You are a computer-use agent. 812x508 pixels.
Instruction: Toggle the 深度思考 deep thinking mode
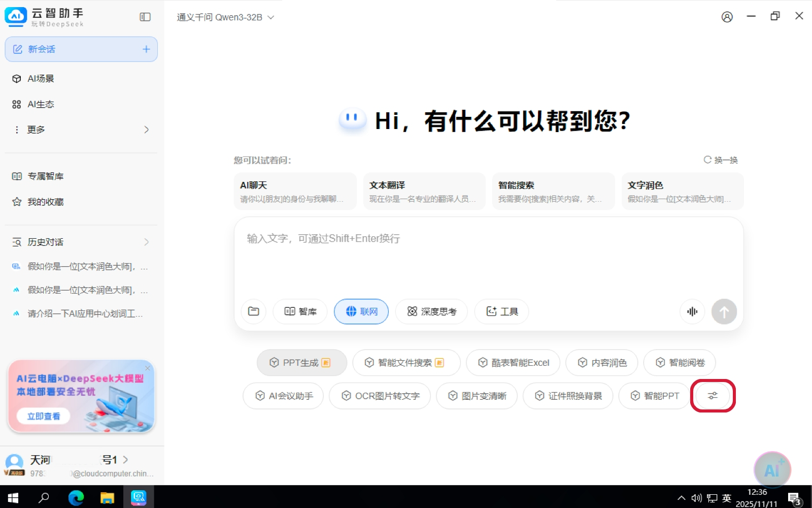431,311
